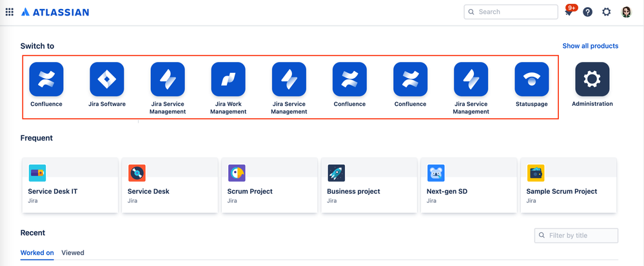Switch to the Viewed tab
The width and height of the screenshot is (644, 266).
click(x=73, y=253)
